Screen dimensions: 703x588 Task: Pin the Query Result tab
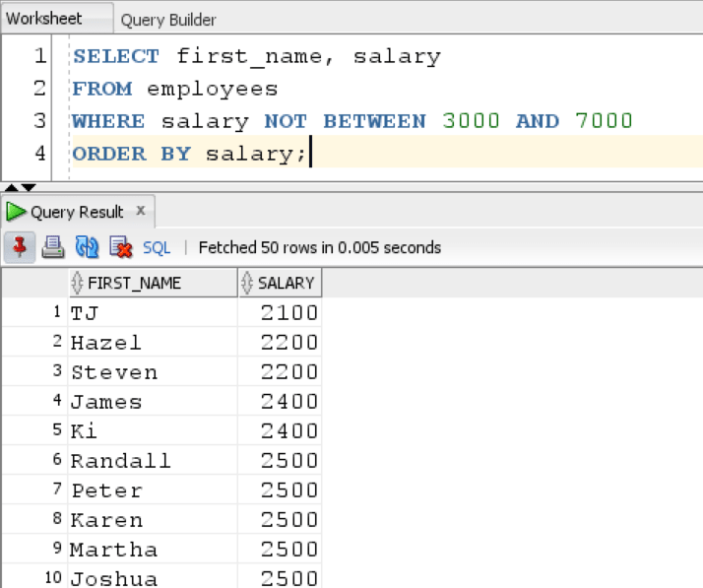point(20,247)
